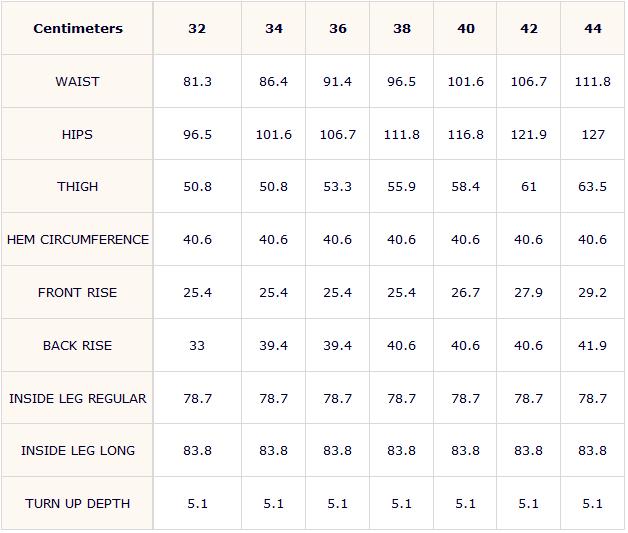Click the FRONT RISE row label

coord(77,292)
